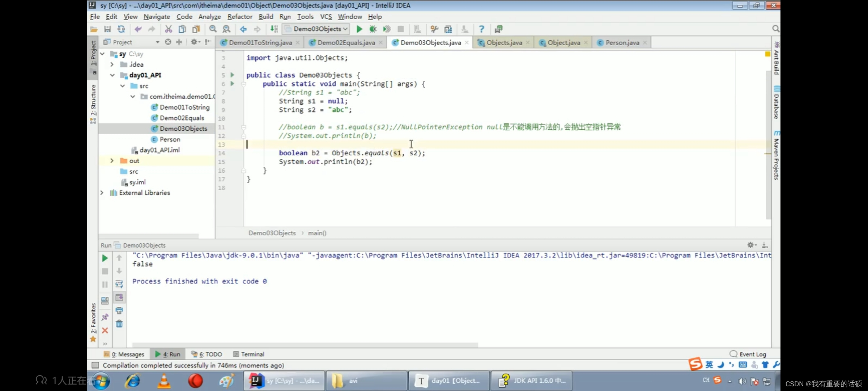Click the Print icon in Run panel

pos(119,311)
